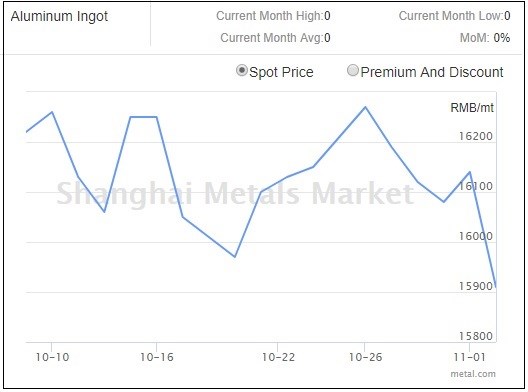Open the metal.com credit link
This screenshot has height=392, width=528.
pos(473,374)
